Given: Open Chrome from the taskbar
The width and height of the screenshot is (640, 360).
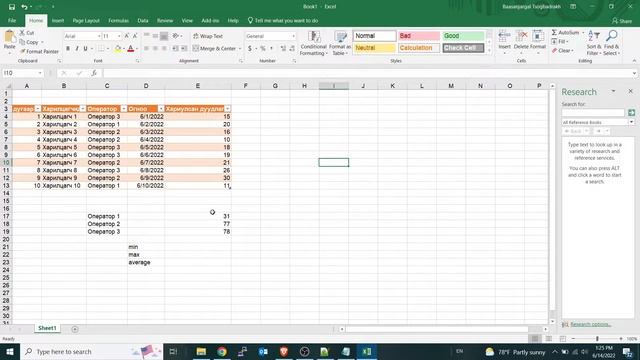Looking at the screenshot, I should pos(222,351).
